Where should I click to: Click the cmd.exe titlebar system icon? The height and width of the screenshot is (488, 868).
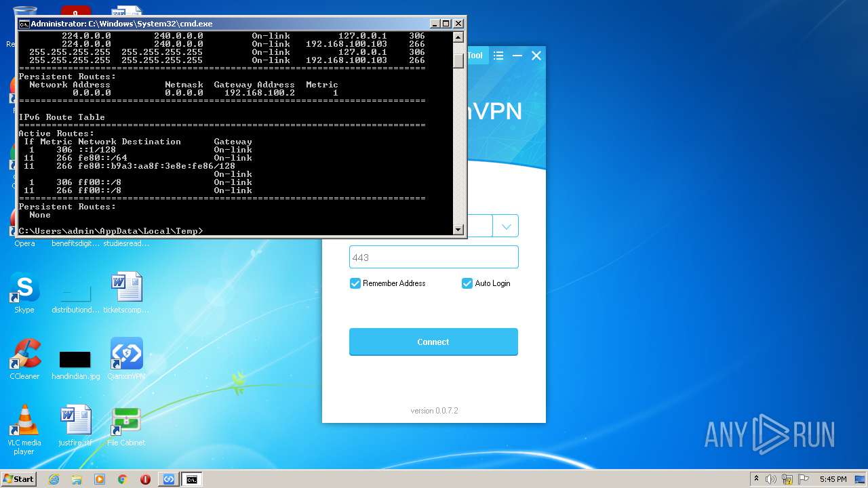coord(24,24)
